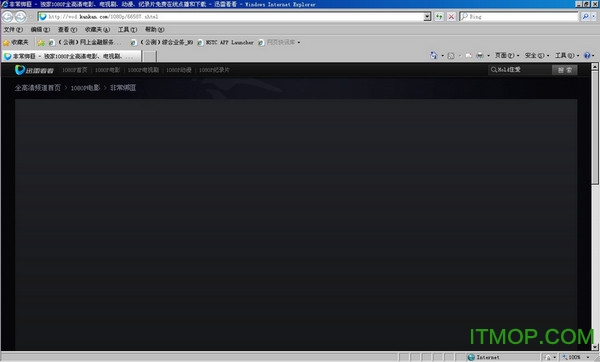Viewport: 600px width, 362px height.
Task: Click the green Refresh page icon
Action: pos(439,16)
